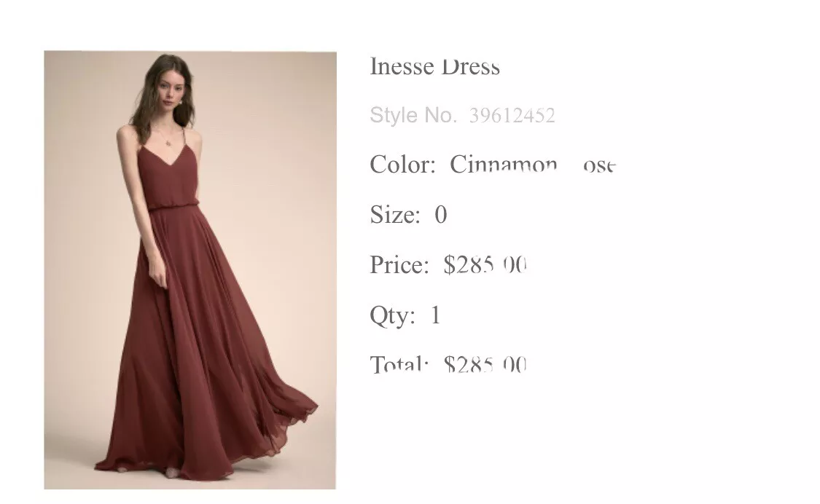Select the Style No. label
This screenshot has width=820, height=504.
point(413,115)
